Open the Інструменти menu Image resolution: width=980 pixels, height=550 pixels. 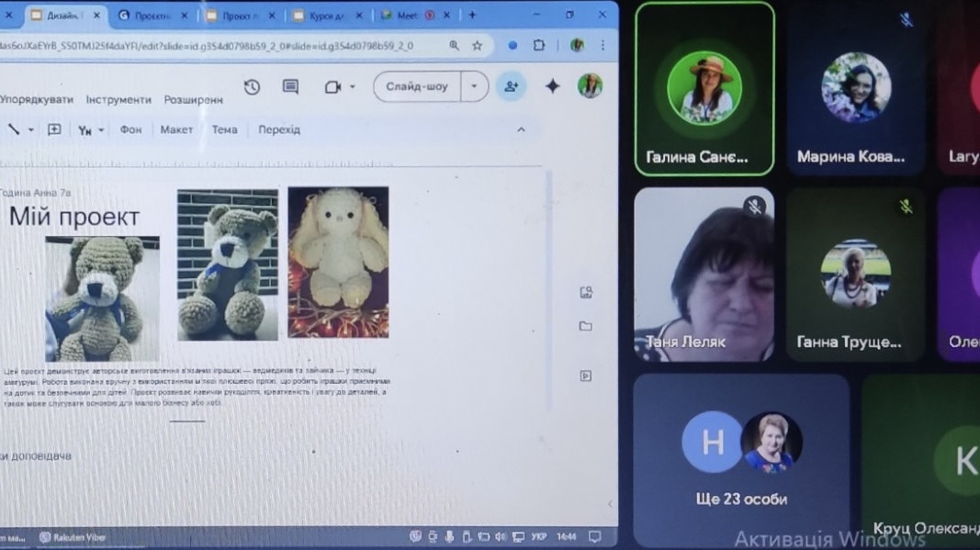tap(118, 99)
